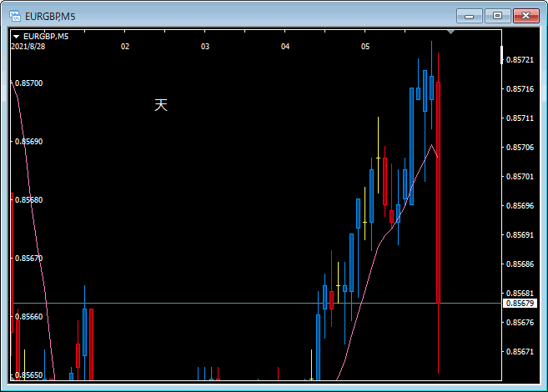
Task: Click the 0.85716 price scale label
Action: 520,89
